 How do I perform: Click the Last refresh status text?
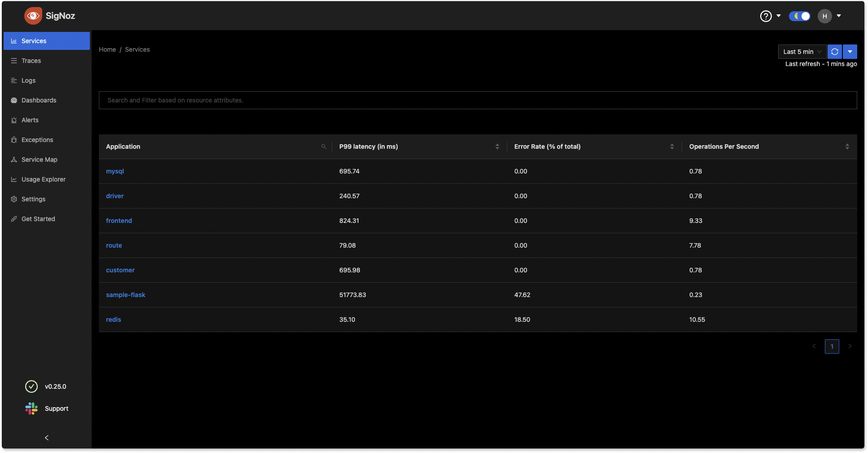(x=821, y=64)
